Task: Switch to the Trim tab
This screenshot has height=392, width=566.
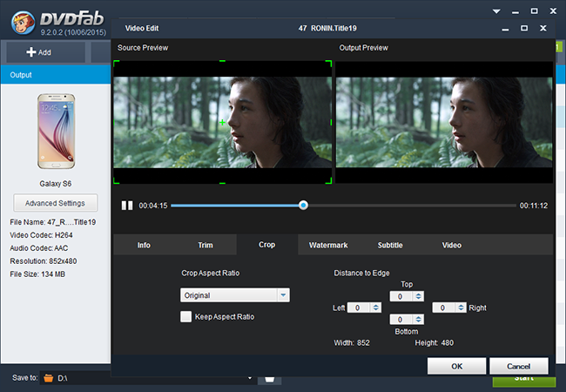Action: click(x=206, y=245)
